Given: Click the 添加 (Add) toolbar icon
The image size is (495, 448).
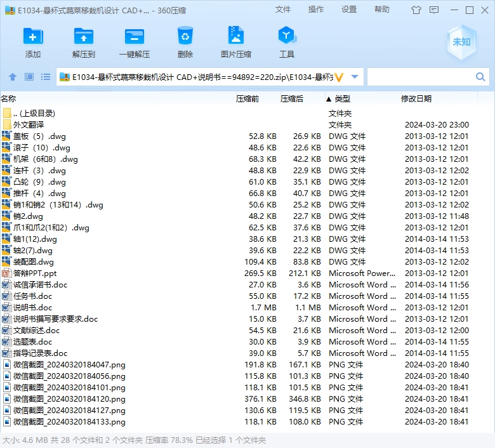Looking at the screenshot, I should click(x=33, y=36).
